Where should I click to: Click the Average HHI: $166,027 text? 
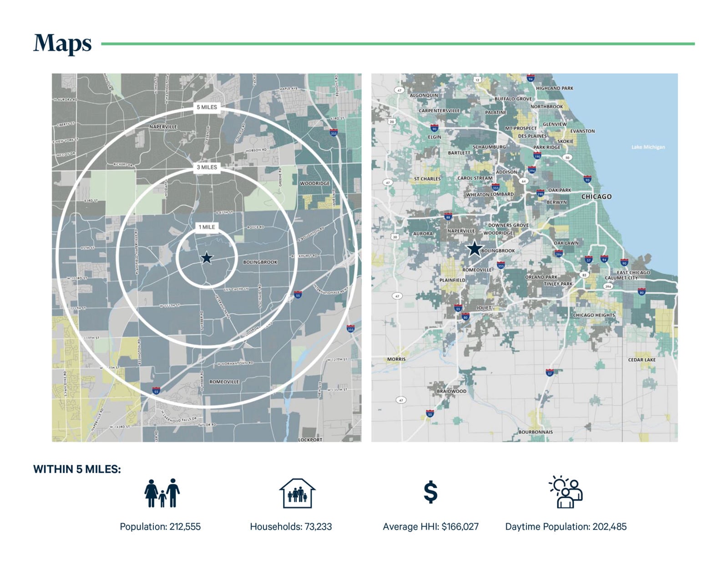[x=430, y=527]
